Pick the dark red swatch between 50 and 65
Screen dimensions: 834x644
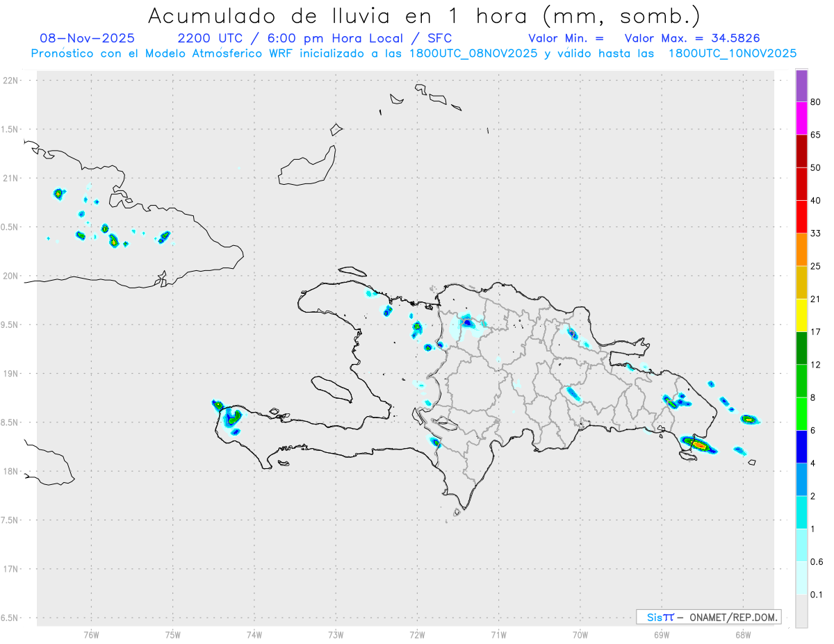click(801, 151)
